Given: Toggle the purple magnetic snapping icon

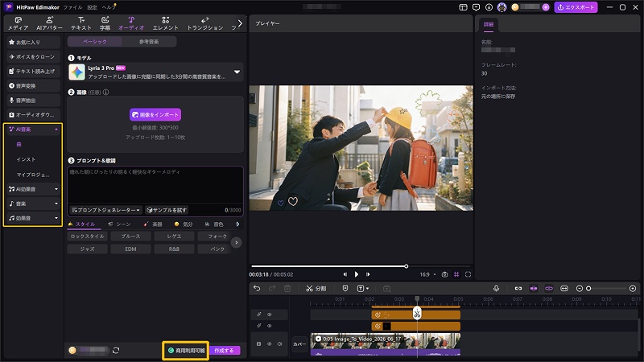Looking at the screenshot, I should coord(534,289).
